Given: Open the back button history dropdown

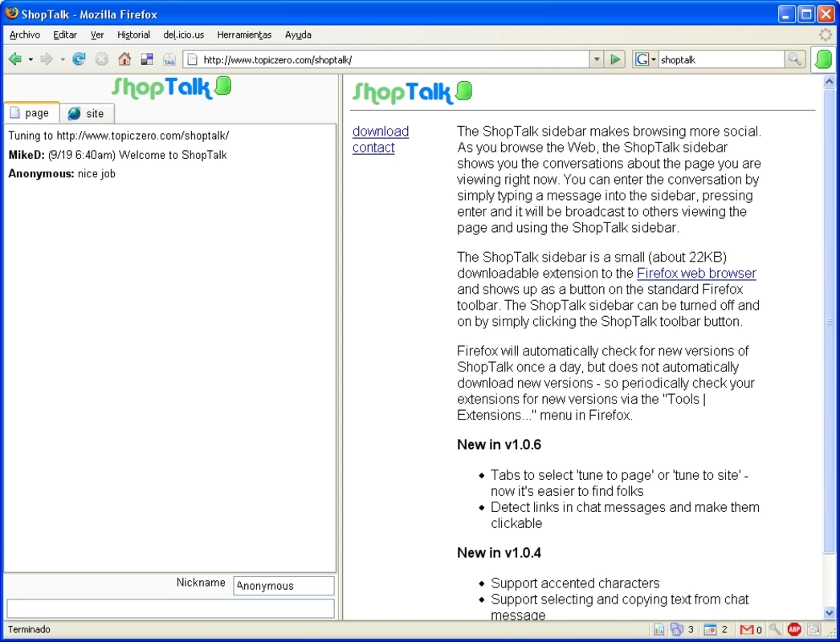Looking at the screenshot, I should (31, 59).
